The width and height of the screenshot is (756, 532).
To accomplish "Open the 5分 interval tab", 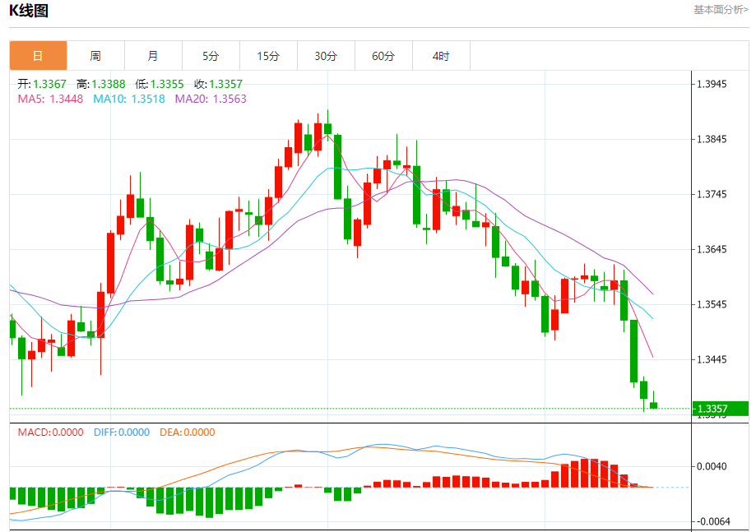I will (211, 56).
